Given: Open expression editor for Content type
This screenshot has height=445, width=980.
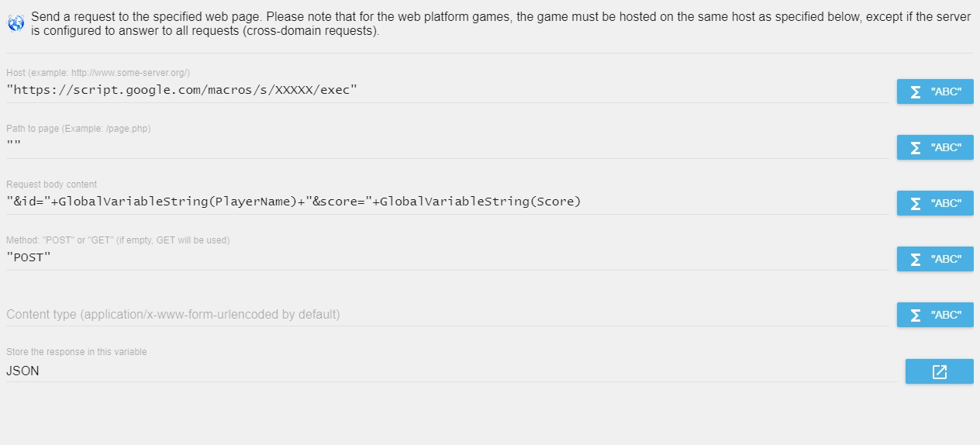Looking at the screenshot, I should coord(935,315).
